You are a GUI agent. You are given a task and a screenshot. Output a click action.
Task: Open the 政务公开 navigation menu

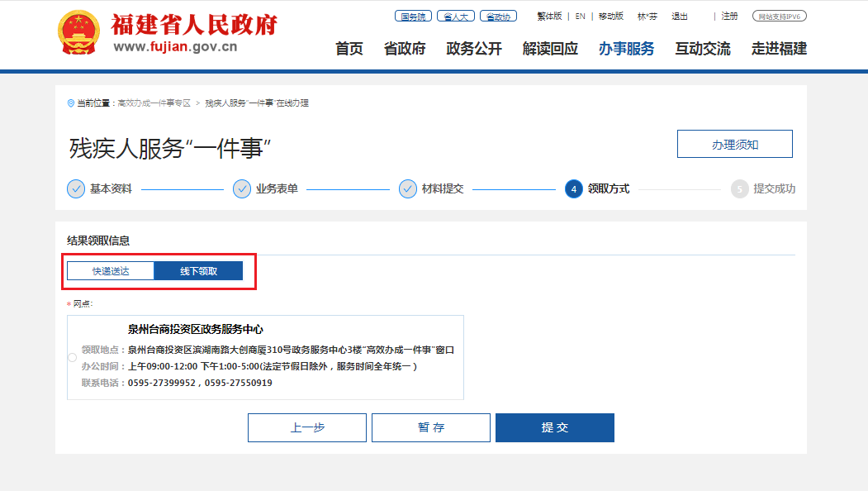(x=474, y=49)
